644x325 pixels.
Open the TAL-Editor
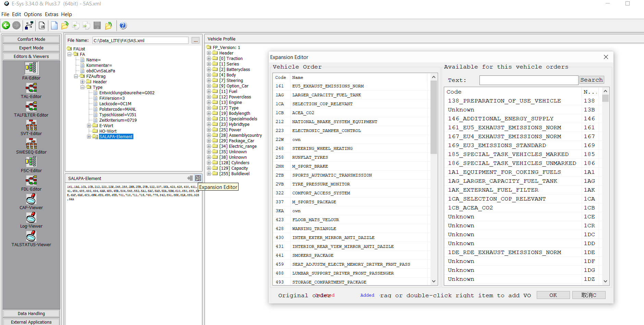(x=31, y=88)
